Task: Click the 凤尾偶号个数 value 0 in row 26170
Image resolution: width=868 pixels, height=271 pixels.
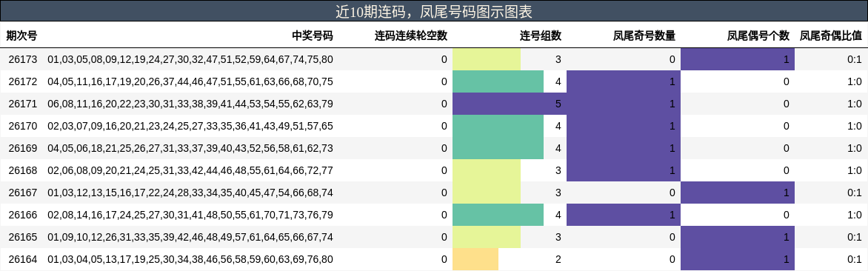Action: tap(786, 126)
